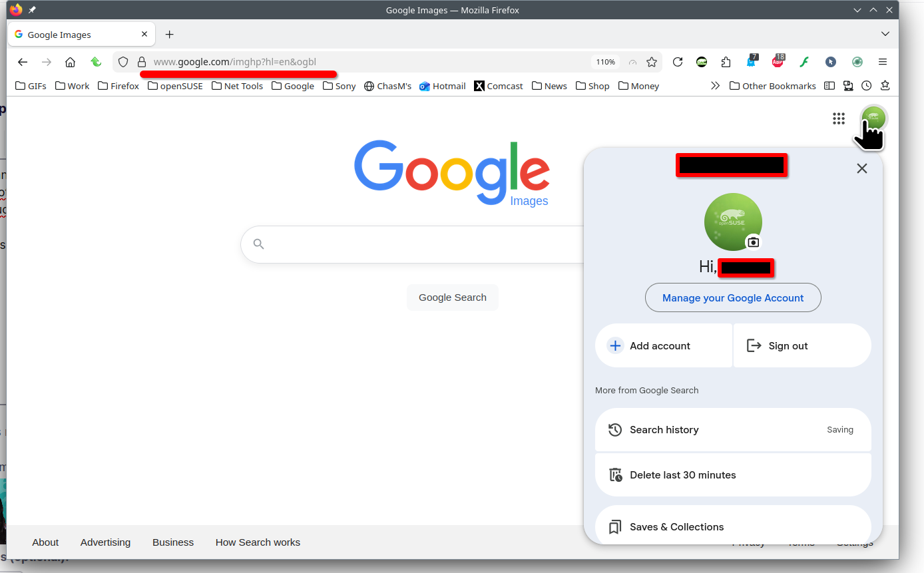Open the Firefox hamburger menu
The image size is (924, 573).
[883, 62]
